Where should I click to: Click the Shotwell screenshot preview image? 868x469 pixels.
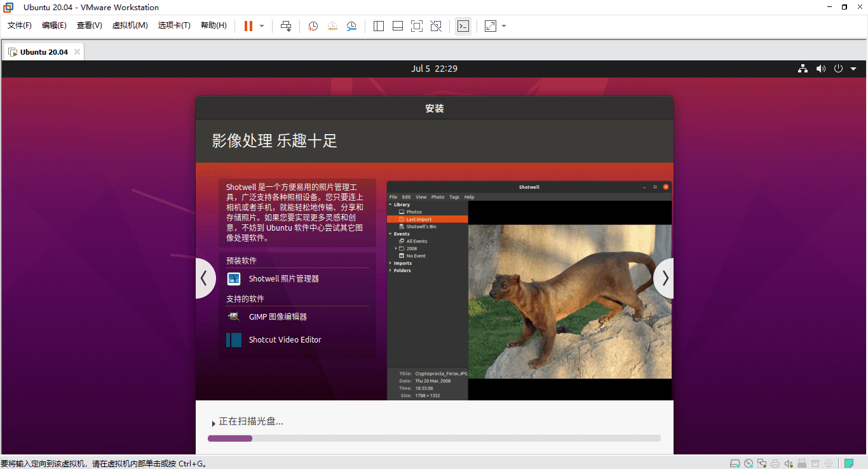(x=529, y=291)
